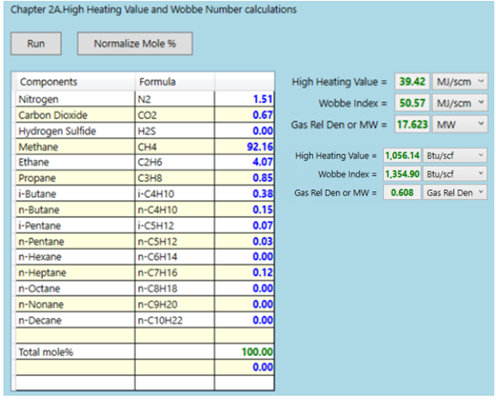Open the Gas Rel Den dropdown
Image resolution: width=496 pixels, height=400 pixels.
[x=455, y=193]
